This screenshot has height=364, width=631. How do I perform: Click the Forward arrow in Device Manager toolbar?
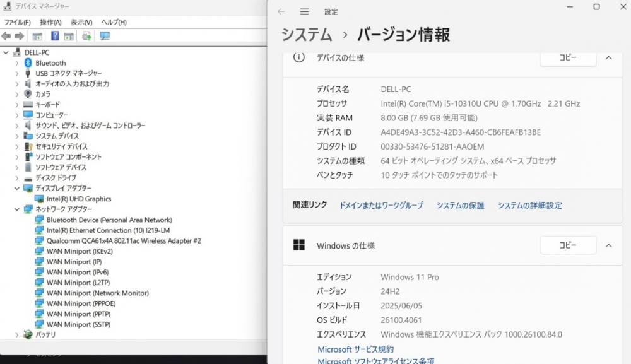point(19,36)
